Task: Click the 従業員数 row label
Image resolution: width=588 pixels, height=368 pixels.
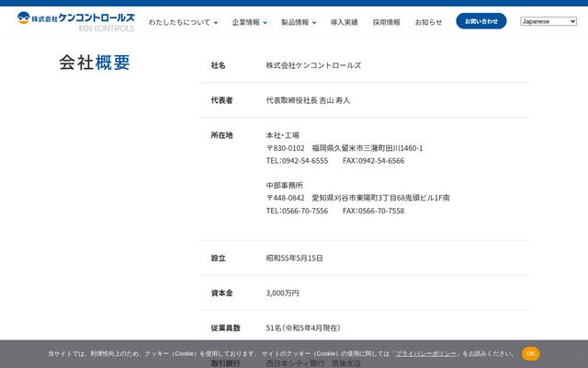Action: [x=225, y=328]
